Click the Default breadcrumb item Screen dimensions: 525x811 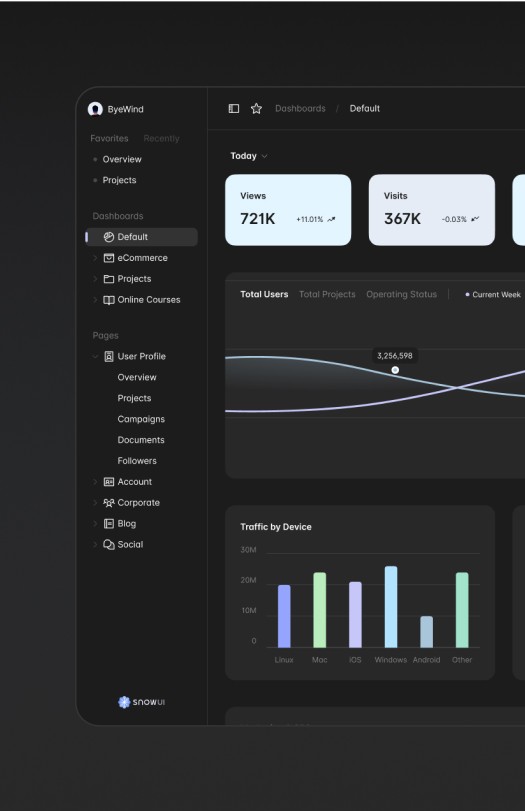coord(365,109)
